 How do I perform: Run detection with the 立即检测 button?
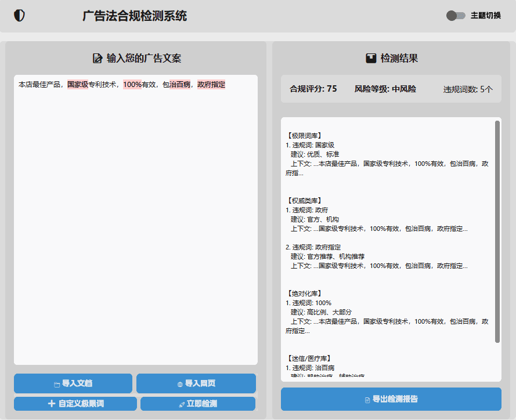(x=197, y=404)
